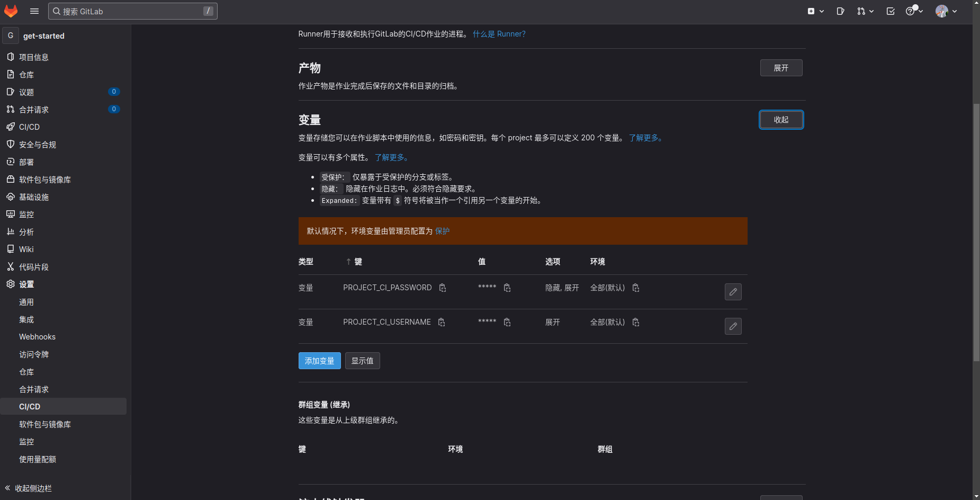Copy environment of PROJECT_CI_USERNAME row
Image resolution: width=980 pixels, height=500 pixels.
coord(636,323)
